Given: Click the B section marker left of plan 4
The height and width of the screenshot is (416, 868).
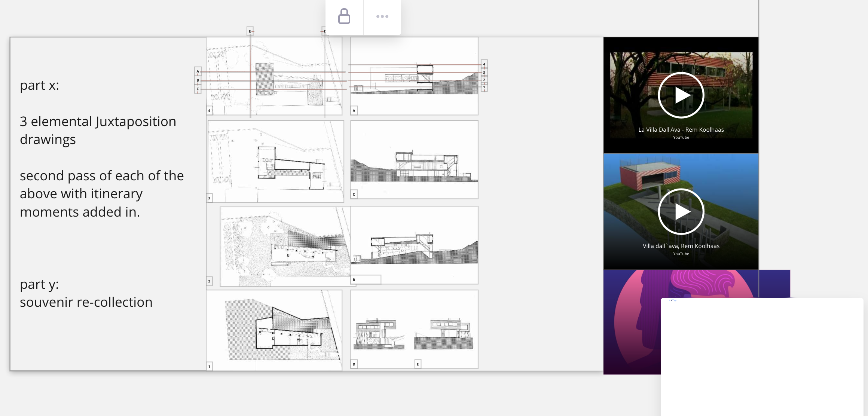Looking at the screenshot, I should [x=198, y=80].
